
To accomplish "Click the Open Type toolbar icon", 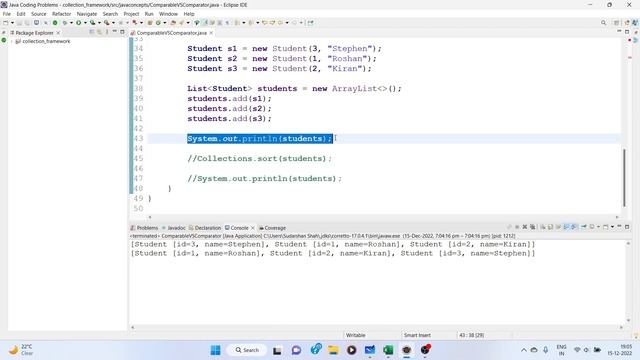I will [173, 23].
